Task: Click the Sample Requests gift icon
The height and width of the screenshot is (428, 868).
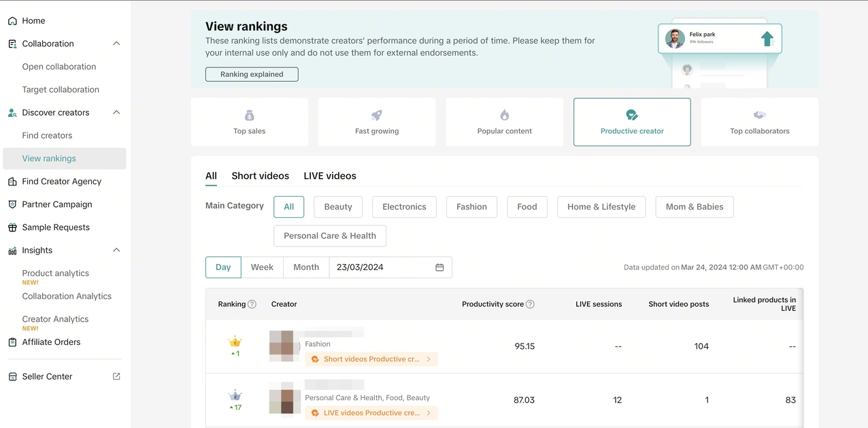Action: pos(12,227)
